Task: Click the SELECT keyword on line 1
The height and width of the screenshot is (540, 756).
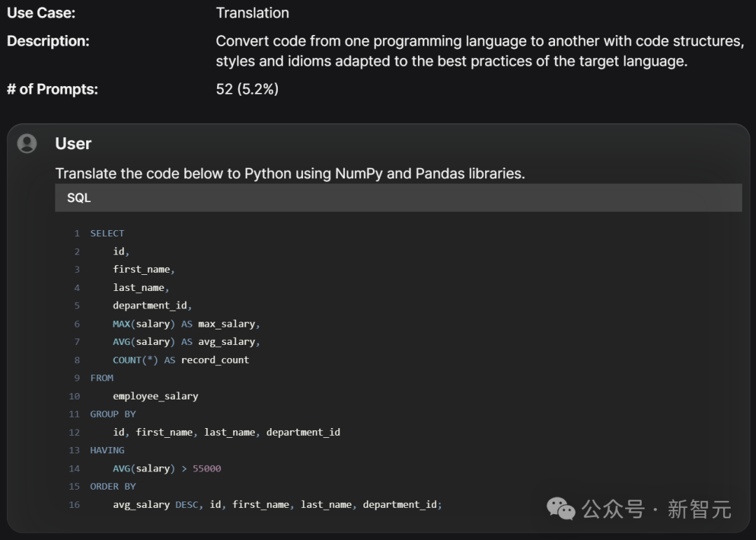Action: [x=107, y=234]
